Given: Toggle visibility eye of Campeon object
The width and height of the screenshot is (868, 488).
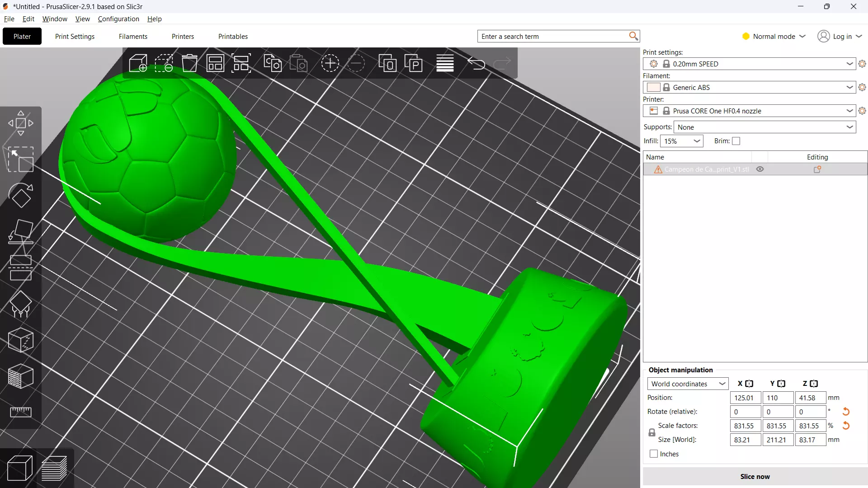Looking at the screenshot, I should point(760,169).
